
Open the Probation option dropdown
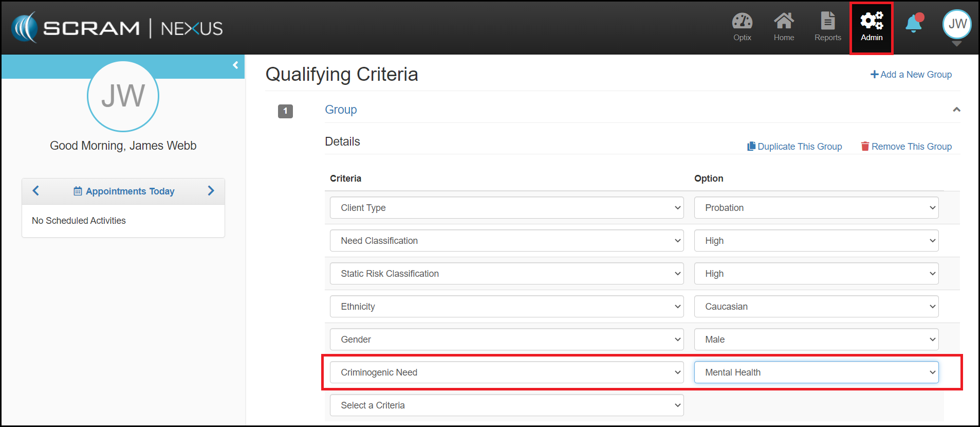816,208
